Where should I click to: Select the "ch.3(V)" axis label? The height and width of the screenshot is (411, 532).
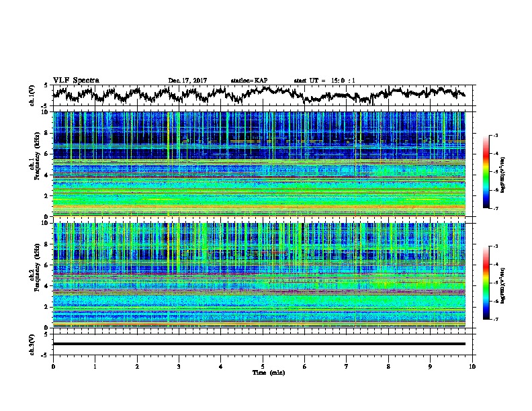tap(32, 345)
